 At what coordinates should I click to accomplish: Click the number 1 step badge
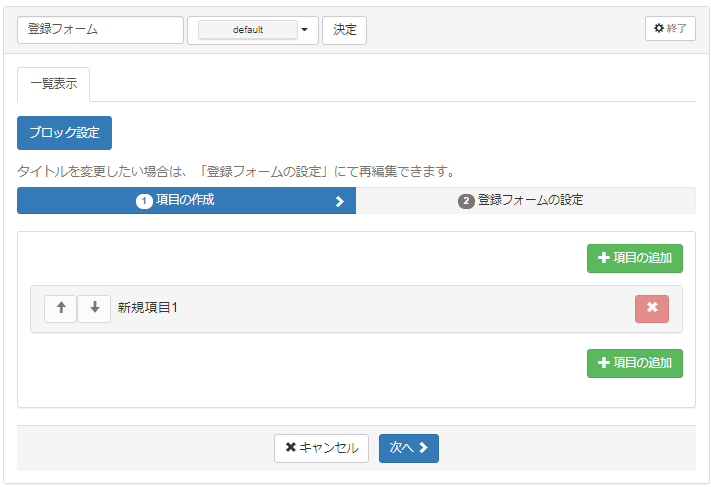click(144, 201)
